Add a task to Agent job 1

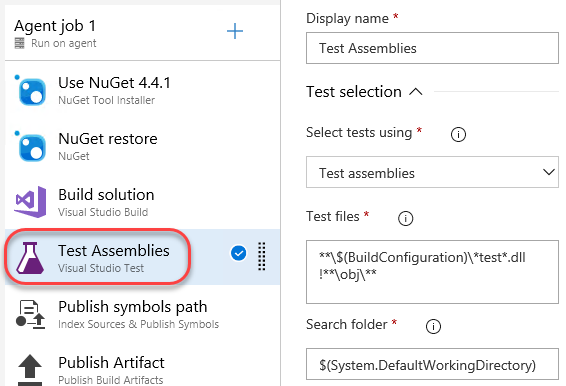235,31
